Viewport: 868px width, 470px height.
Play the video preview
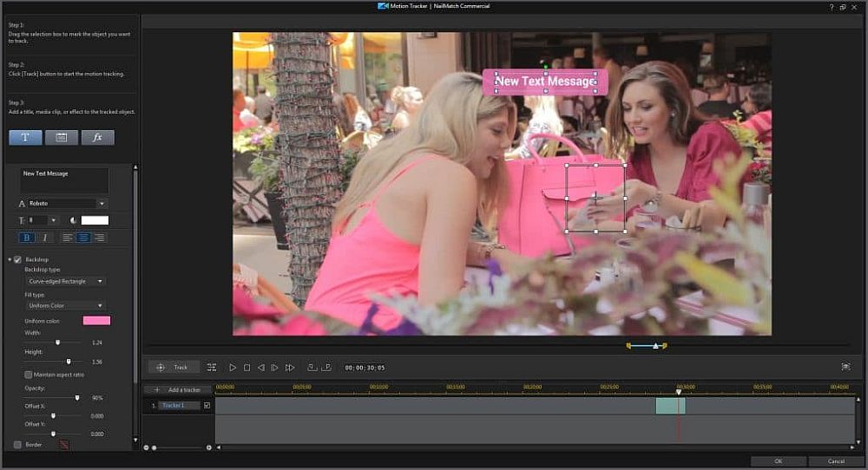pyautogui.click(x=233, y=368)
